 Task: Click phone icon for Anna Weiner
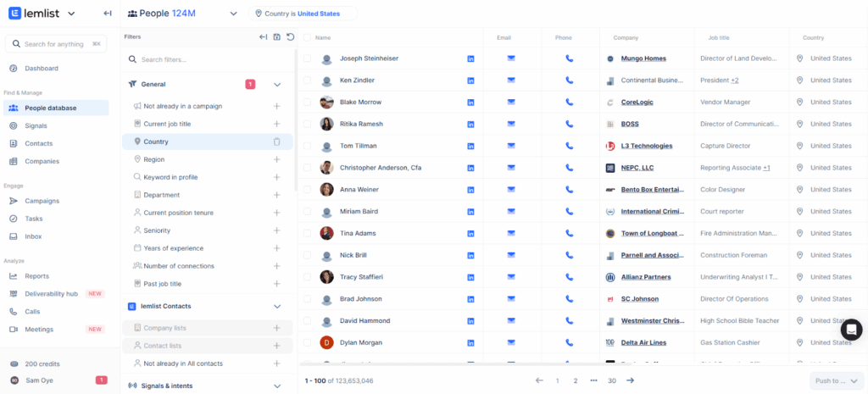569,189
